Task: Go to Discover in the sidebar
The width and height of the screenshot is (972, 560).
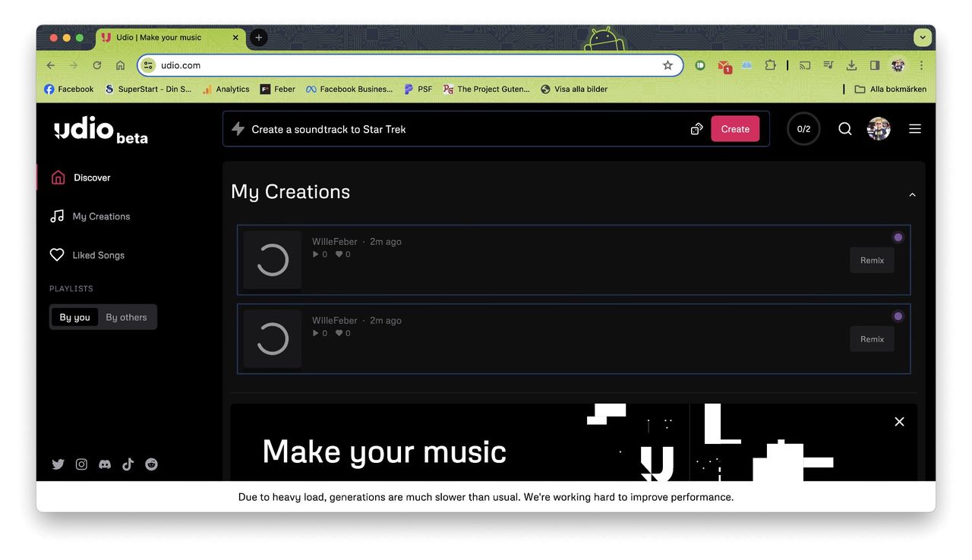Action: point(91,178)
